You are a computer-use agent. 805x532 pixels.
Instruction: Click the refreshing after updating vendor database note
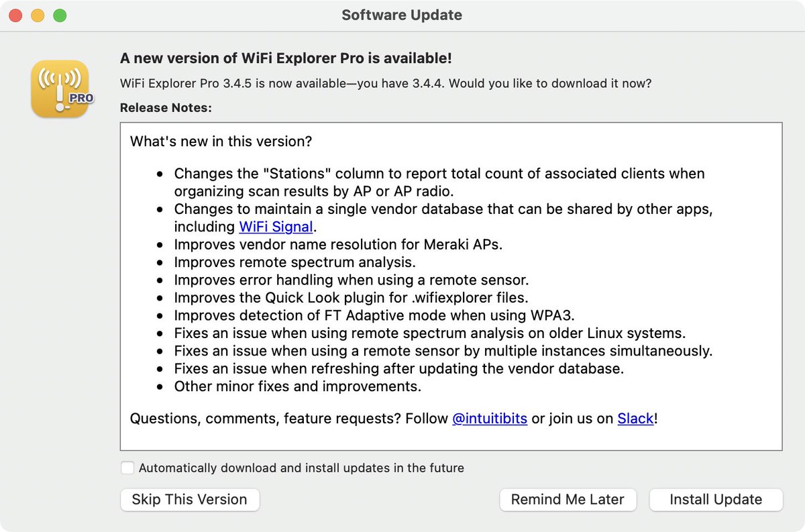(399, 369)
